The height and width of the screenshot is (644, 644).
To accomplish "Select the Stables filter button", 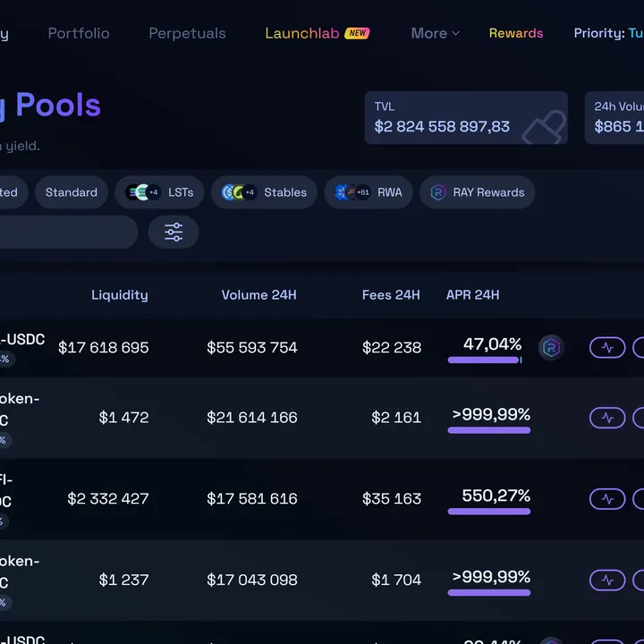I will (264, 192).
